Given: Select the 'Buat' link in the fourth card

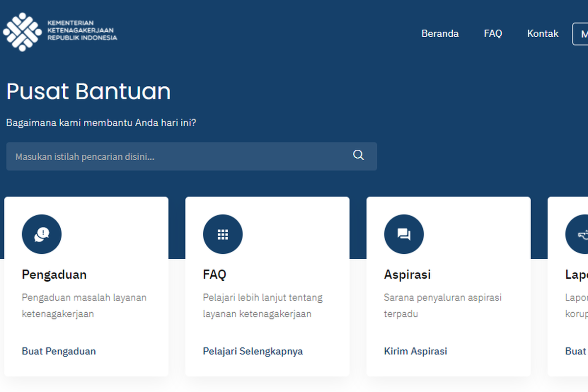Looking at the screenshot, I should click(576, 351).
